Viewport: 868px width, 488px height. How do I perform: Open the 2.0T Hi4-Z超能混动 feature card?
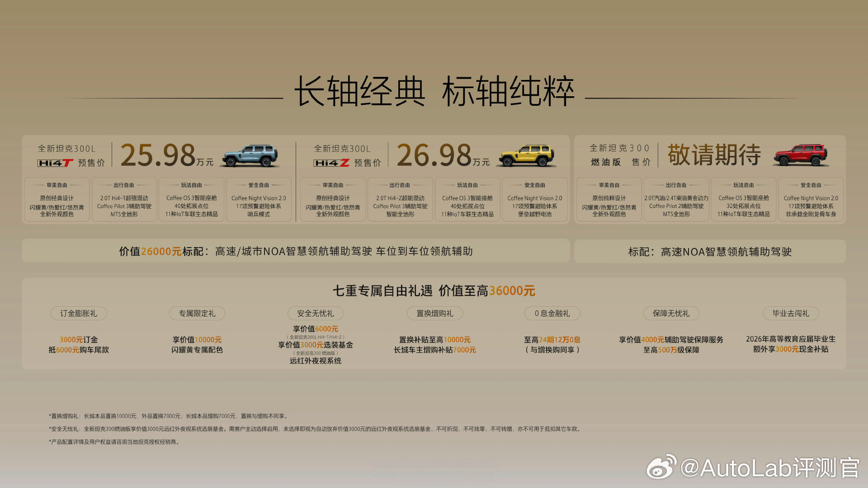(x=400, y=199)
